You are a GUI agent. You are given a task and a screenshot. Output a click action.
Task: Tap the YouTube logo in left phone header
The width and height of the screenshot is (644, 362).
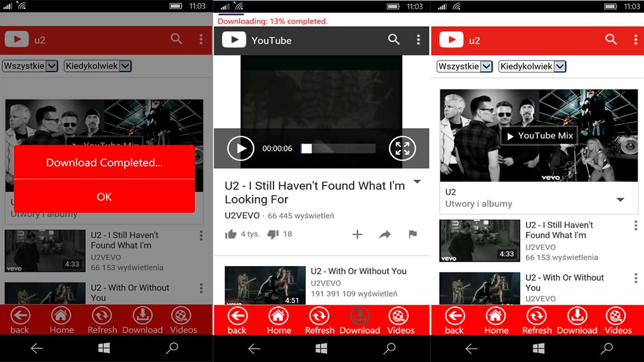(17, 39)
